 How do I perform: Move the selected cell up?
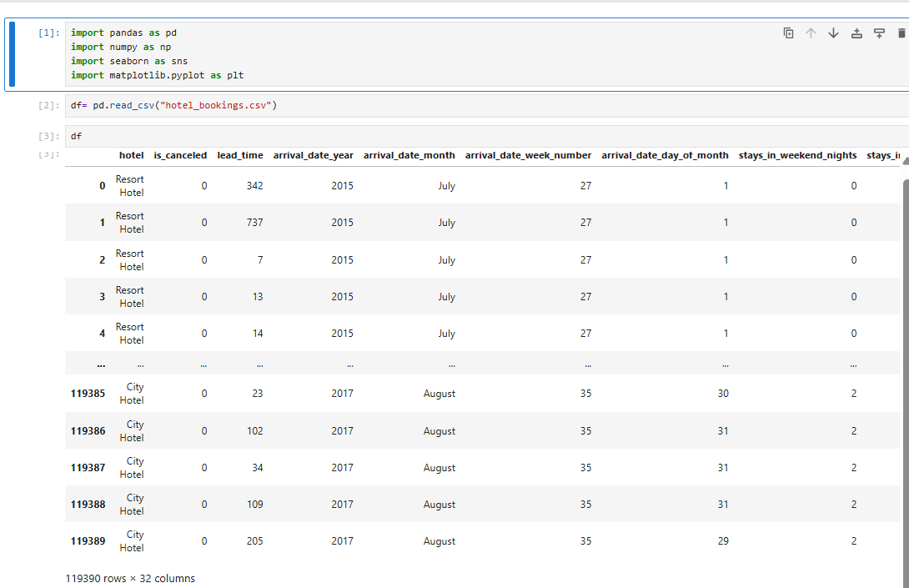point(811,33)
